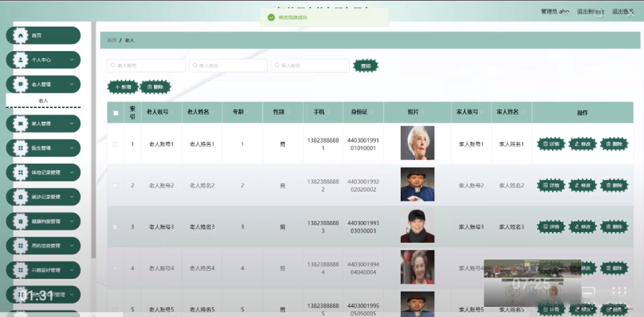Open 详情 for 老人姓名1 row
The height and width of the screenshot is (317, 644).
click(550, 144)
